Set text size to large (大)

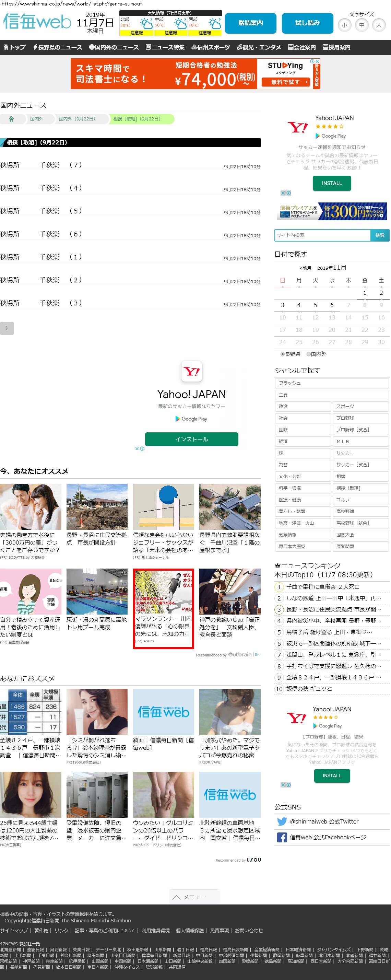(379, 25)
